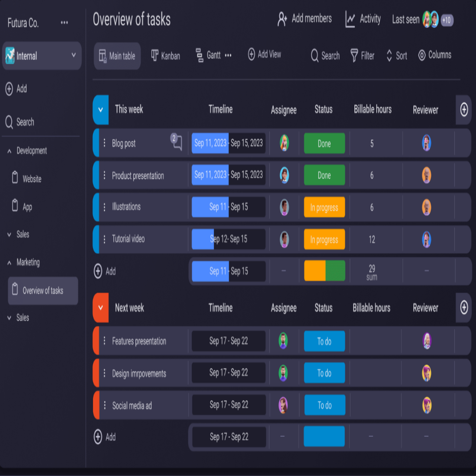Open the Filter funnel icon
The height and width of the screenshot is (476, 476).
tap(354, 56)
